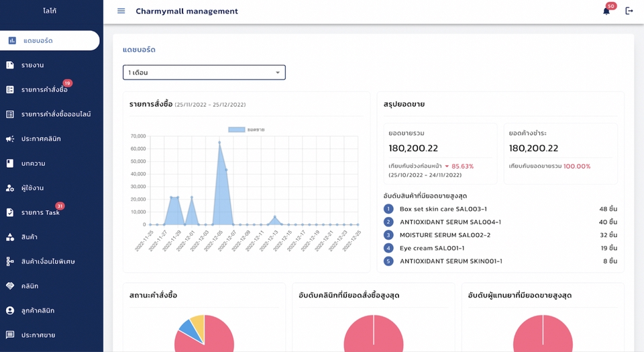Click the 31 badge on รายการ Task

click(60, 206)
